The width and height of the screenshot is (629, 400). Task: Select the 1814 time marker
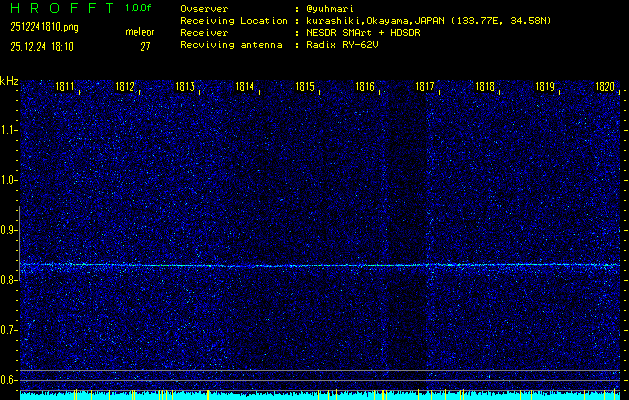[245, 87]
